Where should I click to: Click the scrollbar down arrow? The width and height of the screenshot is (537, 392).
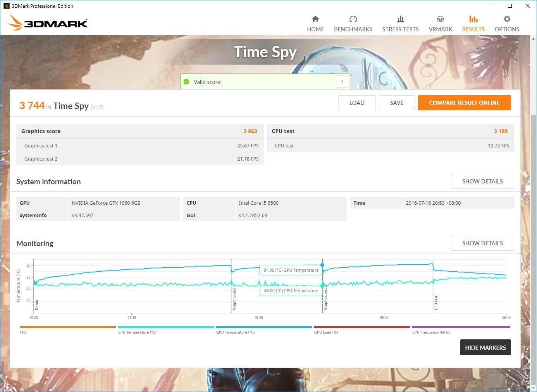[x=534, y=388]
